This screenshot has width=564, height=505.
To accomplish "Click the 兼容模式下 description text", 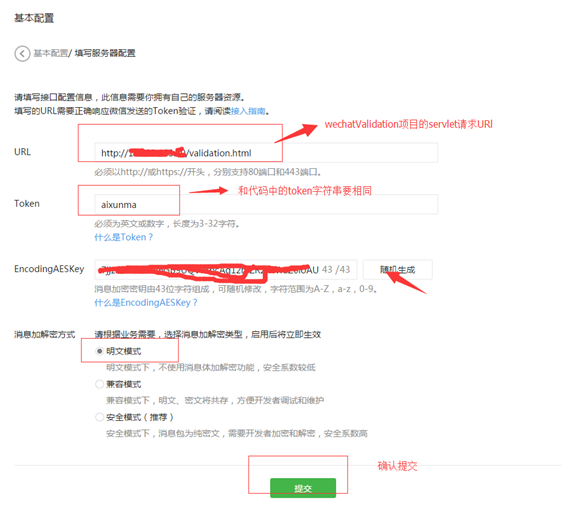I will click(x=215, y=400).
